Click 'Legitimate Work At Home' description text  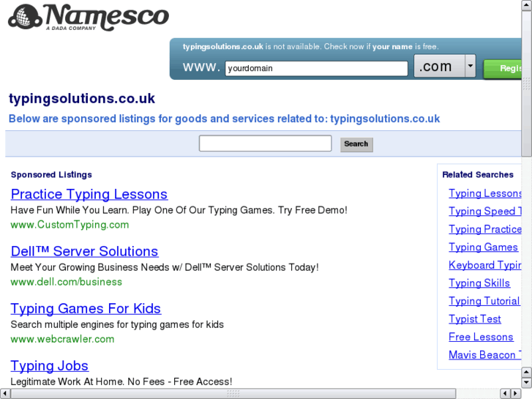click(121, 381)
